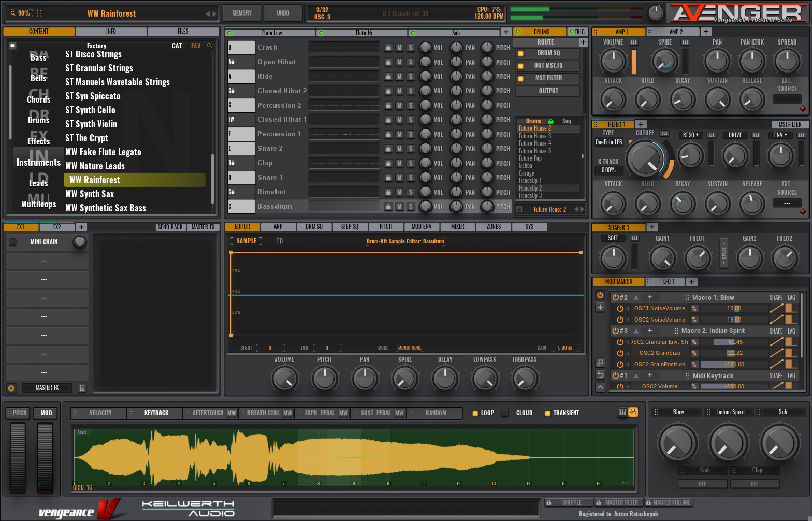Image resolution: width=812 pixels, height=521 pixels.
Task: Click the PITCH wheel strip
Action: (x=18, y=458)
